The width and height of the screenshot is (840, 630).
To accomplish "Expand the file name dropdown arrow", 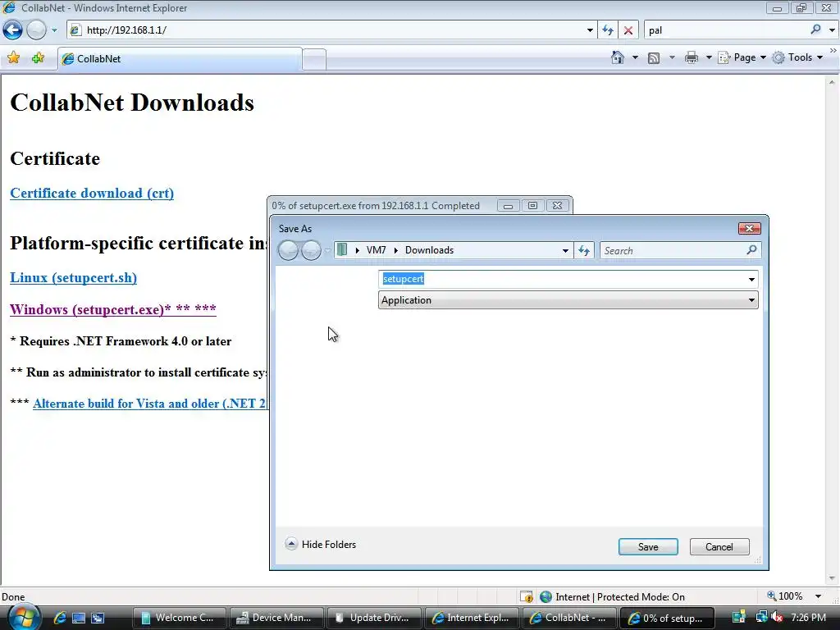I will (751, 279).
